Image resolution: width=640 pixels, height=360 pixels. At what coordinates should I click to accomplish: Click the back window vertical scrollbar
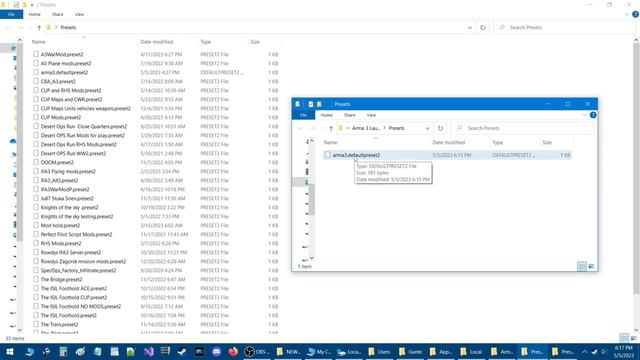point(636,167)
